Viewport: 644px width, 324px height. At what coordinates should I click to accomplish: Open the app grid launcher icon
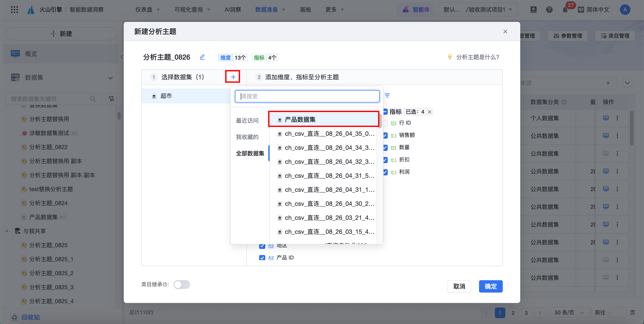point(14,10)
